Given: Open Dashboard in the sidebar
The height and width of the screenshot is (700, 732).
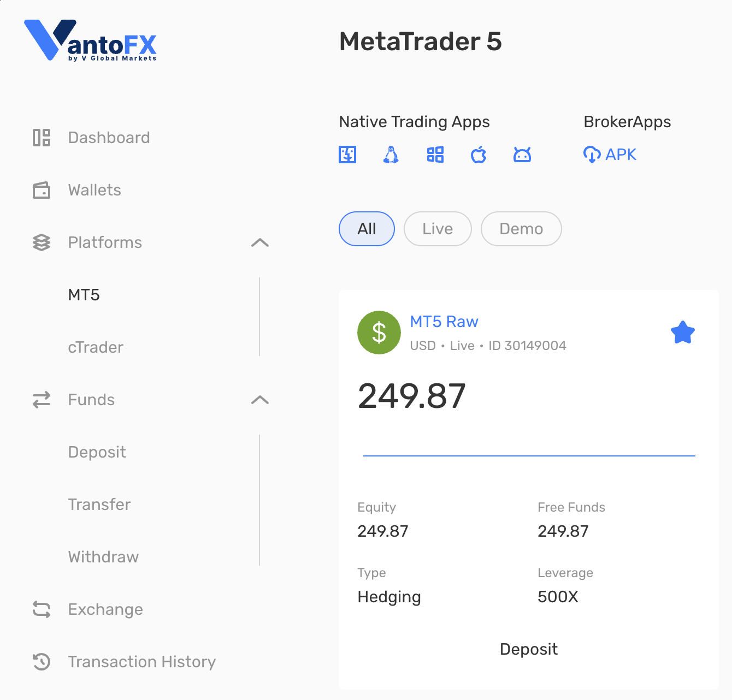Looking at the screenshot, I should (x=109, y=138).
